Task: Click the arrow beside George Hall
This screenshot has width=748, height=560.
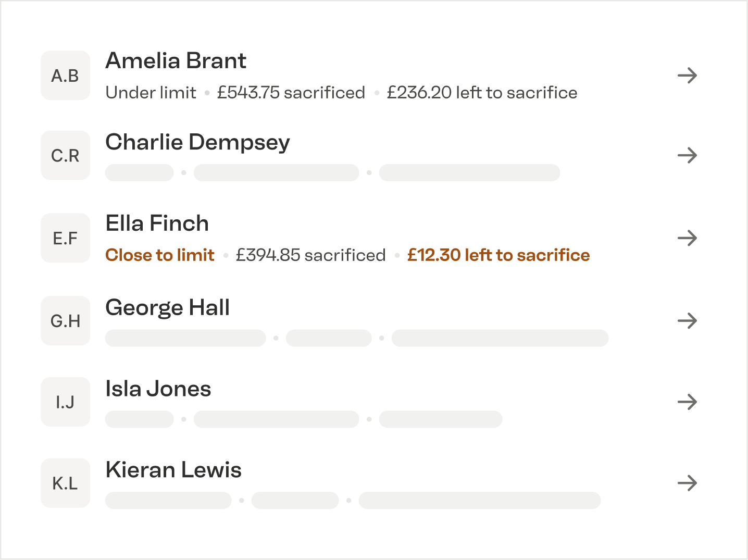Action: tap(687, 321)
